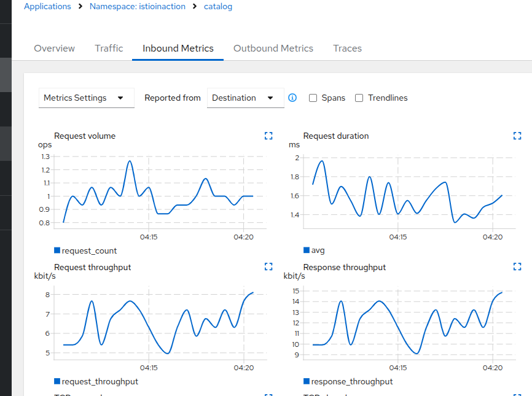Switch to the Traffic tab
The width and height of the screenshot is (532, 396).
coord(109,49)
